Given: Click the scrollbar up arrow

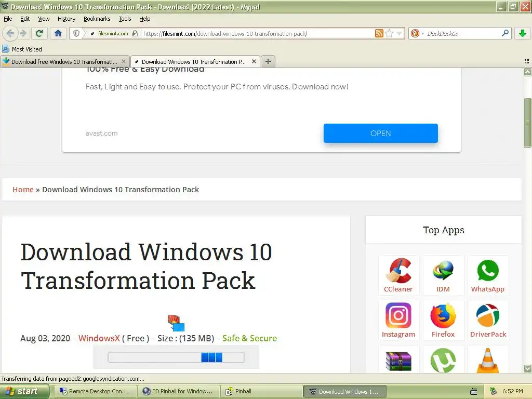Looking at the screenshot, I should 528,72.
